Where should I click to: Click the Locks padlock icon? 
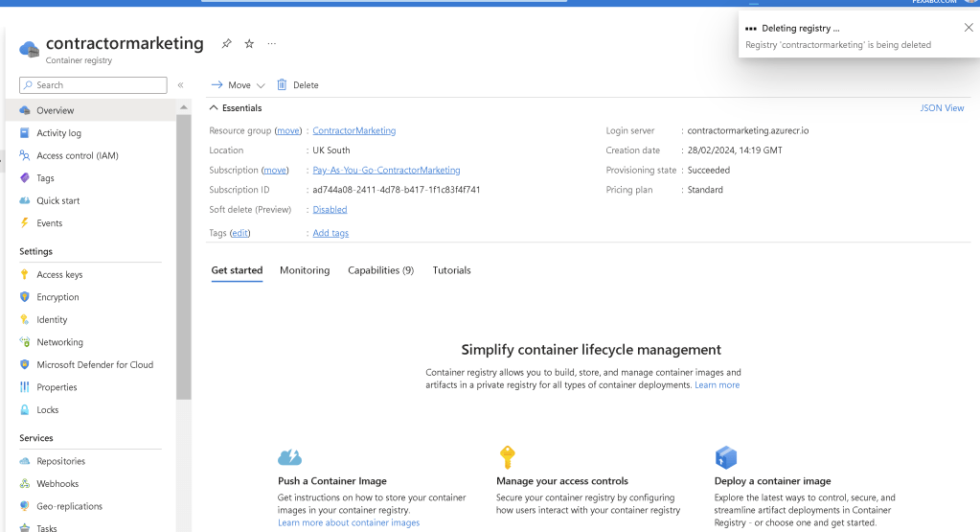24,409
